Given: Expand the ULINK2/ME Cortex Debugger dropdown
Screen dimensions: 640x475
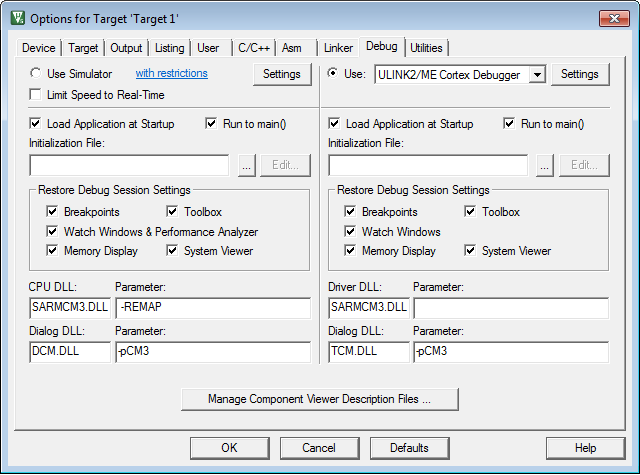Looking at the screenshot, I should coord(538,75).
